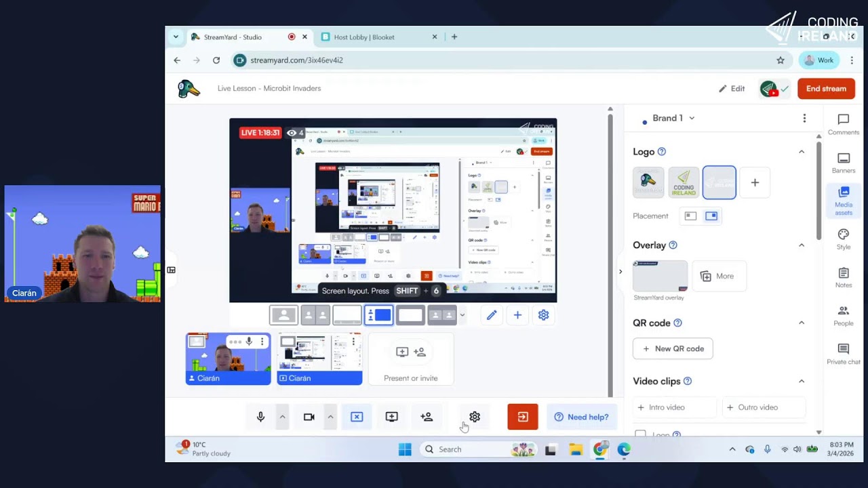Collapse the side panel with the arrow handle

point(620,272)
